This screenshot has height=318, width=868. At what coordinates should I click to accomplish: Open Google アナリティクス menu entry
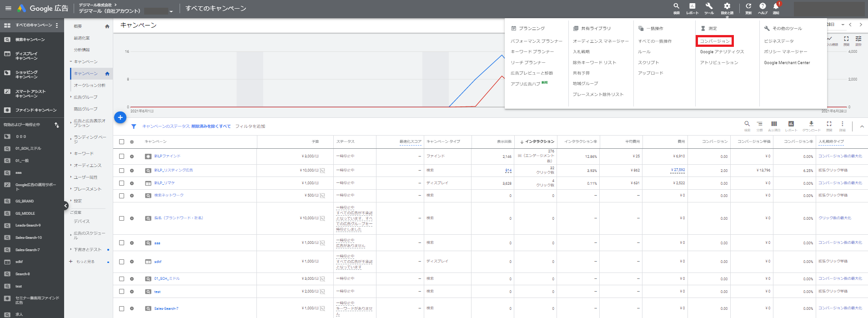coord(722,52)
